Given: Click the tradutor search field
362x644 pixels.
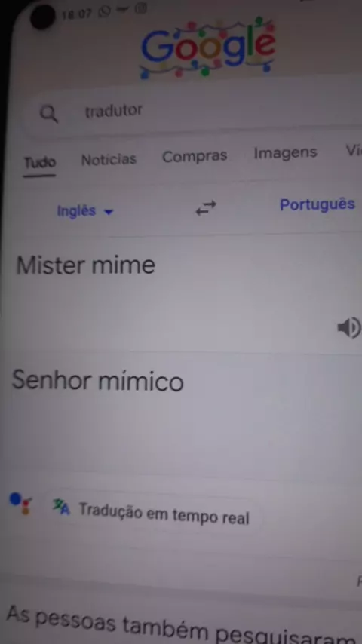Looking at the screenshot, I should point(193,112).
